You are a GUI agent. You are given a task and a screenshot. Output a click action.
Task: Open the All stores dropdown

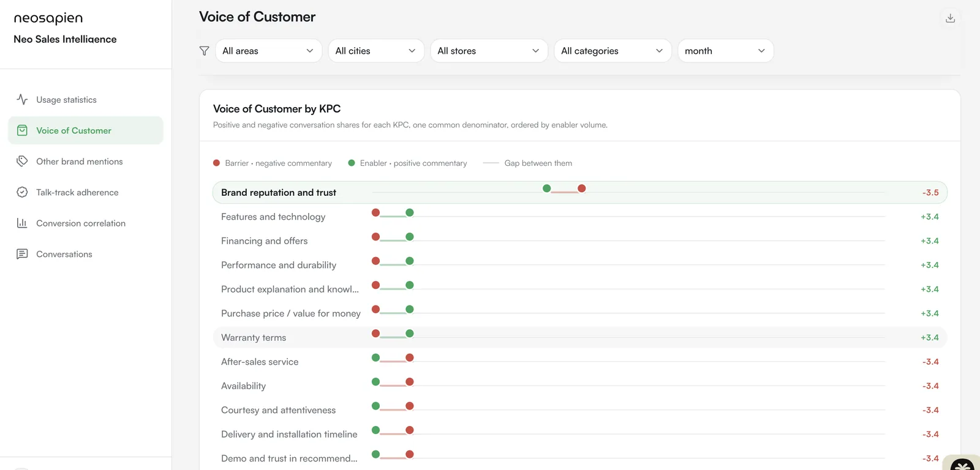(x=489, y=51)
